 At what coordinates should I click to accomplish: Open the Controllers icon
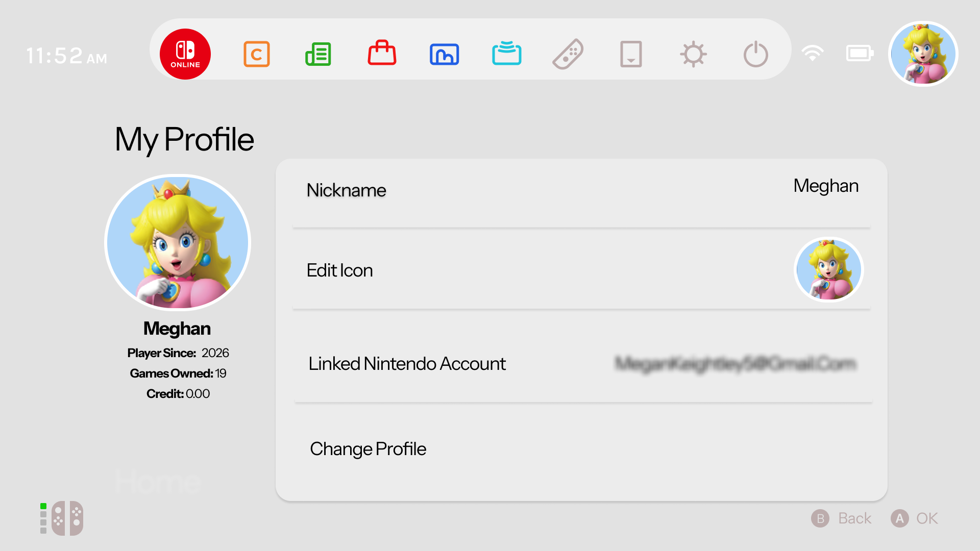click(568, 54)
